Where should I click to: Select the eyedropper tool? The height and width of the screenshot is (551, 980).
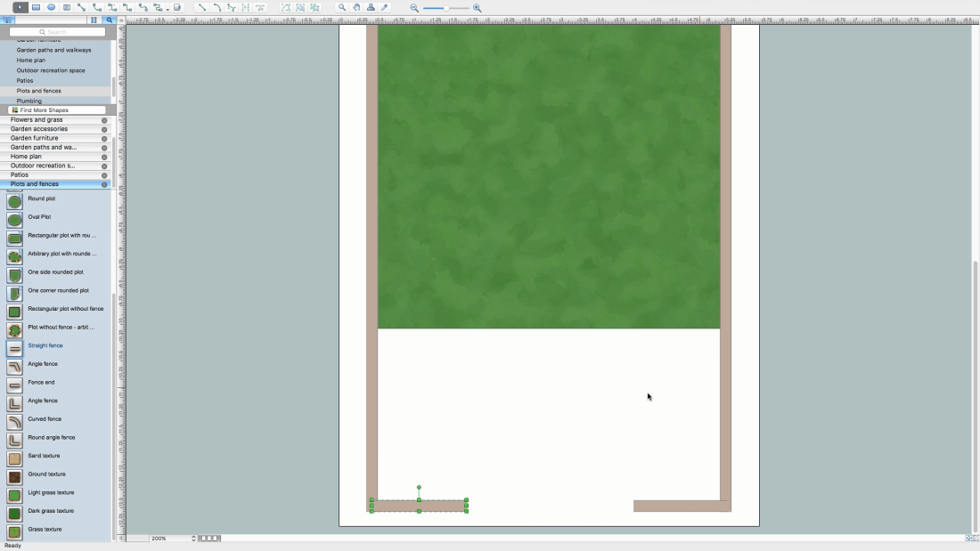(385, 7)
